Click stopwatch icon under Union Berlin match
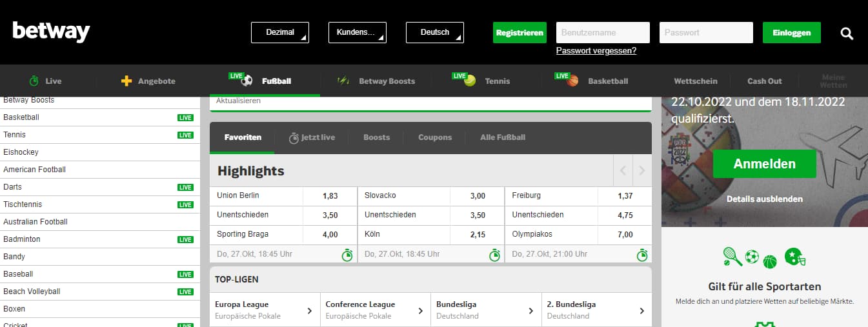Viewport: 868px width, 327px height. pyautogui.click(x=347, y=255)
